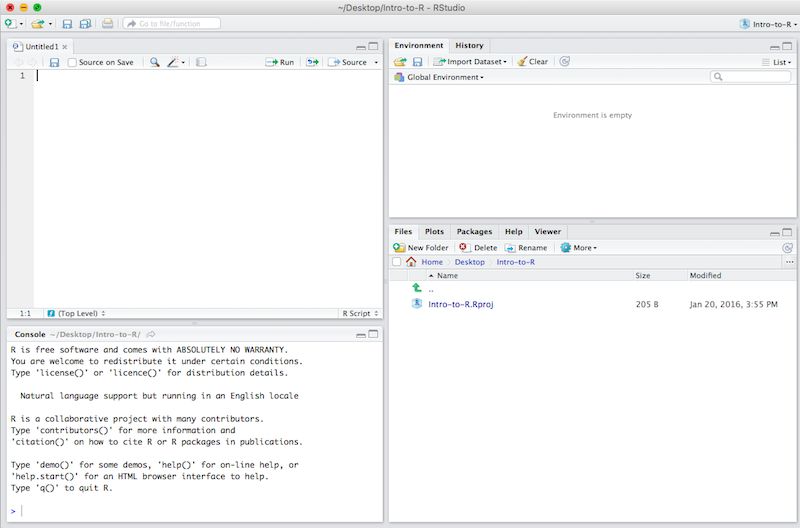Click the Desktop breadcrumb link
Screen dimensions: 800x528
pos(469,262)
